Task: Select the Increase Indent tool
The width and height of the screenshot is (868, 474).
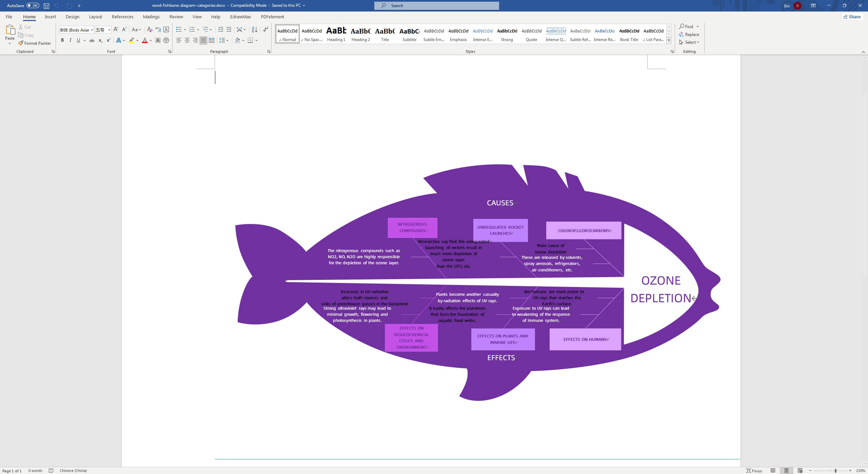Action: click(229, 30)
